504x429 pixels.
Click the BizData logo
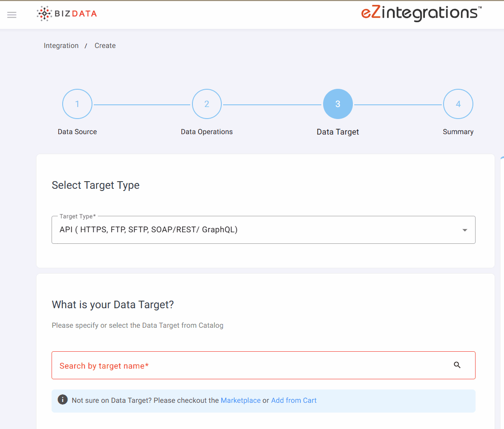(x=67, y=14)
